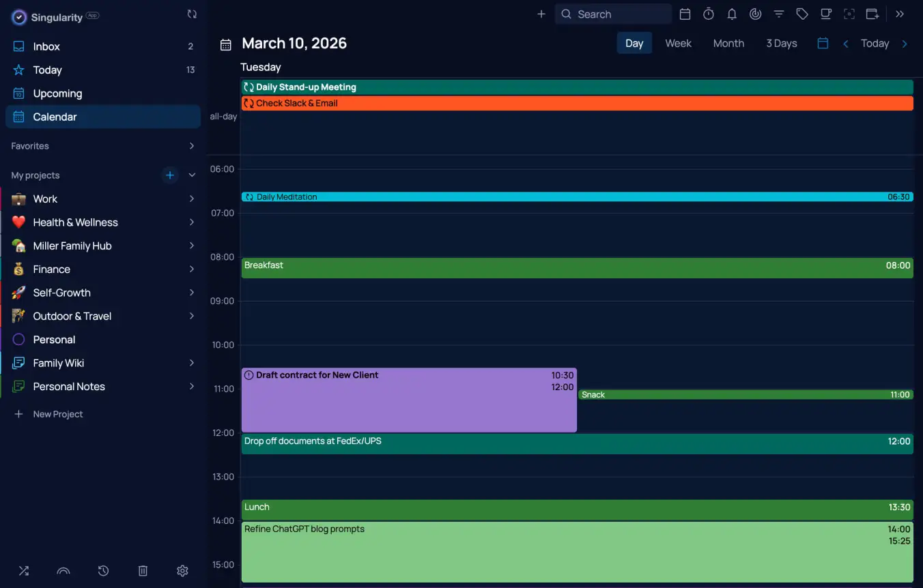Click the calendar icon beside March 10, 2026
923x588 pixels.
[x=226, y=44]
